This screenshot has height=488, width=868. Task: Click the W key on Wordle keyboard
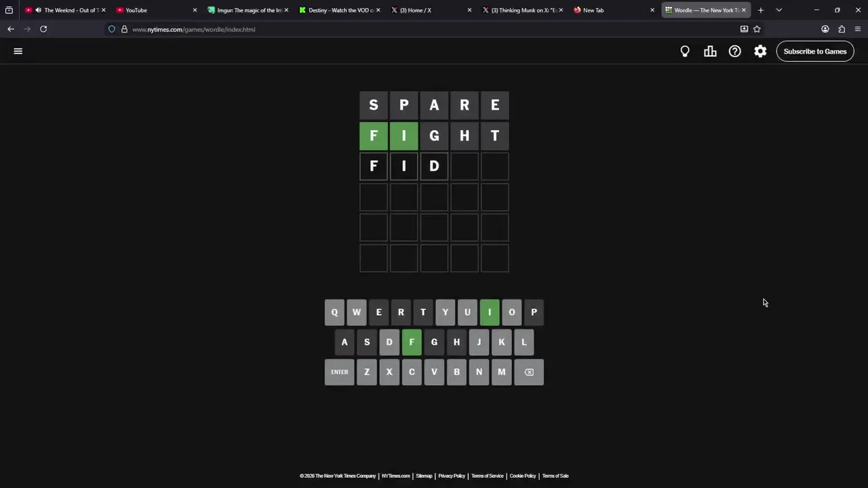[x=357, y=312]
